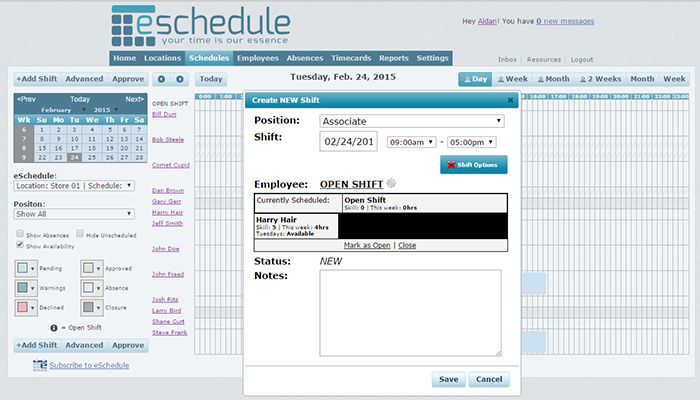Screen dimensions: 700x400
Task: Click top Advanced button
Action: click(84, 79)
